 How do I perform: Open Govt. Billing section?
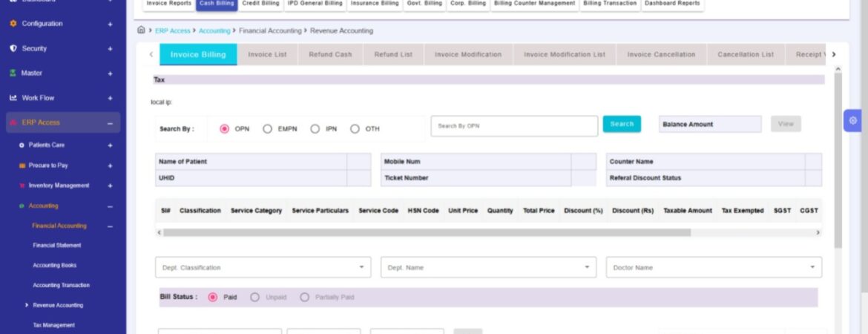[424, 4]
